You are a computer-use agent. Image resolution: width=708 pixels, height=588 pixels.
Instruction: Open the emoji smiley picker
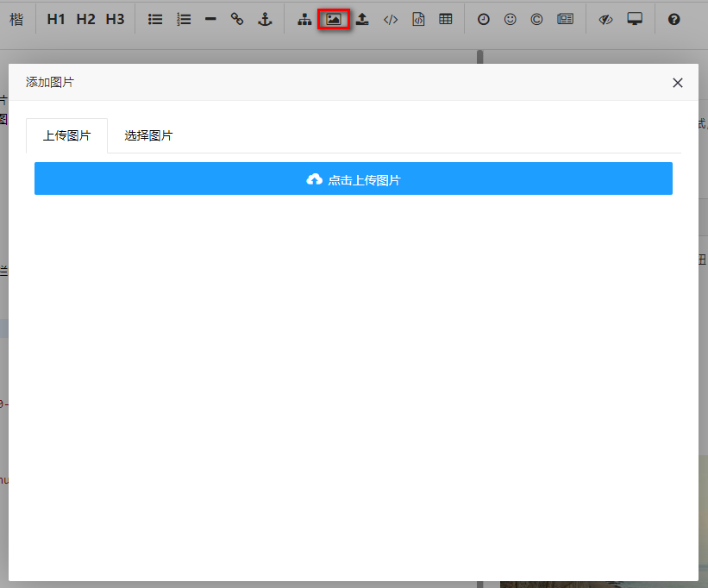pyautogui.click(x=511, y=19)
